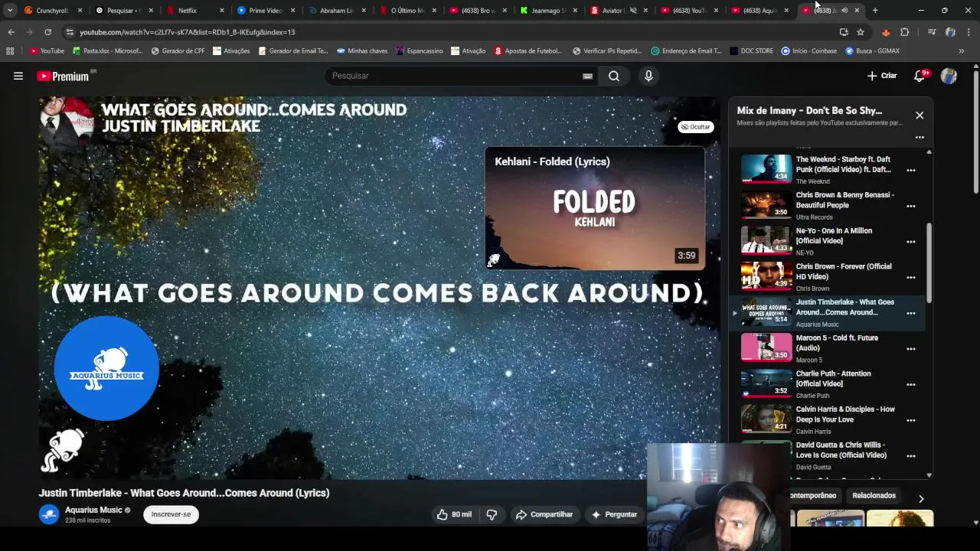The height and width of the screenshot is (551, 980).
Task: Open options for Calvin Harris & Disciples item
Action: 911,420
